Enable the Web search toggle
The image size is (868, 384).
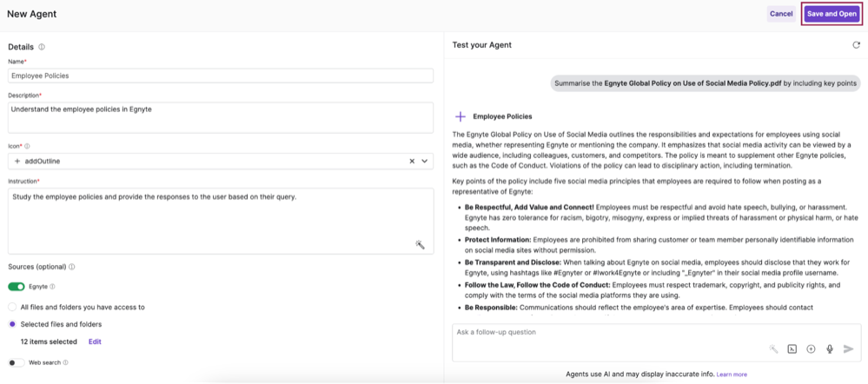tap(17, 362)
